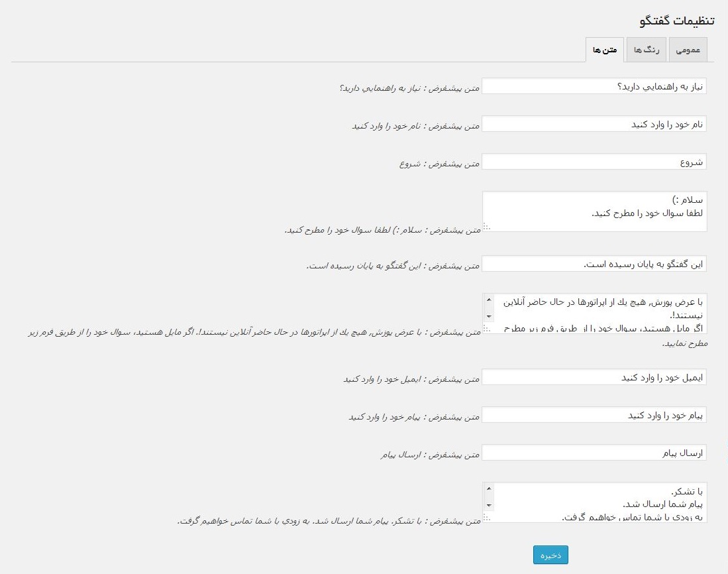Focus the 'نام خود را وارد کنید' field
728x574 pixels.
(594, 124)
